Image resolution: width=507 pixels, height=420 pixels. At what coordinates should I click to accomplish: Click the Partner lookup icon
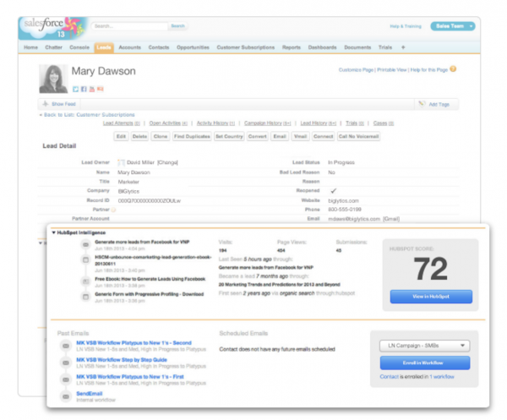pos(113,210)
